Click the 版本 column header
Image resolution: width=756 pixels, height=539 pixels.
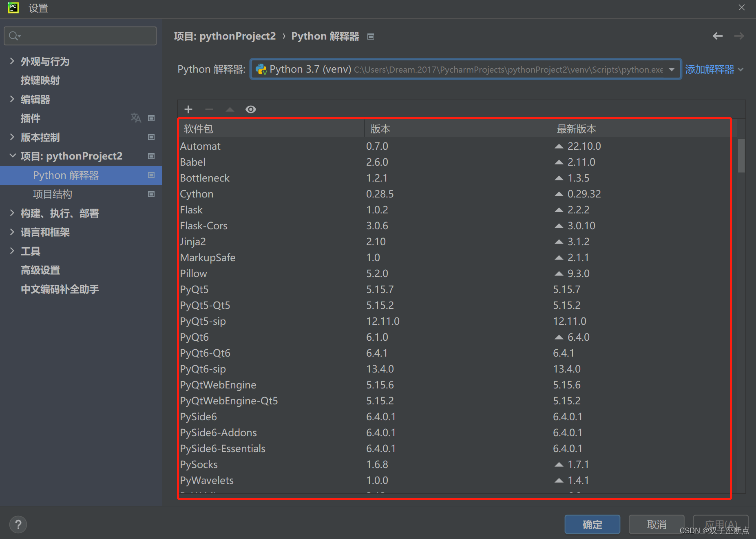[x=458, y=129]
